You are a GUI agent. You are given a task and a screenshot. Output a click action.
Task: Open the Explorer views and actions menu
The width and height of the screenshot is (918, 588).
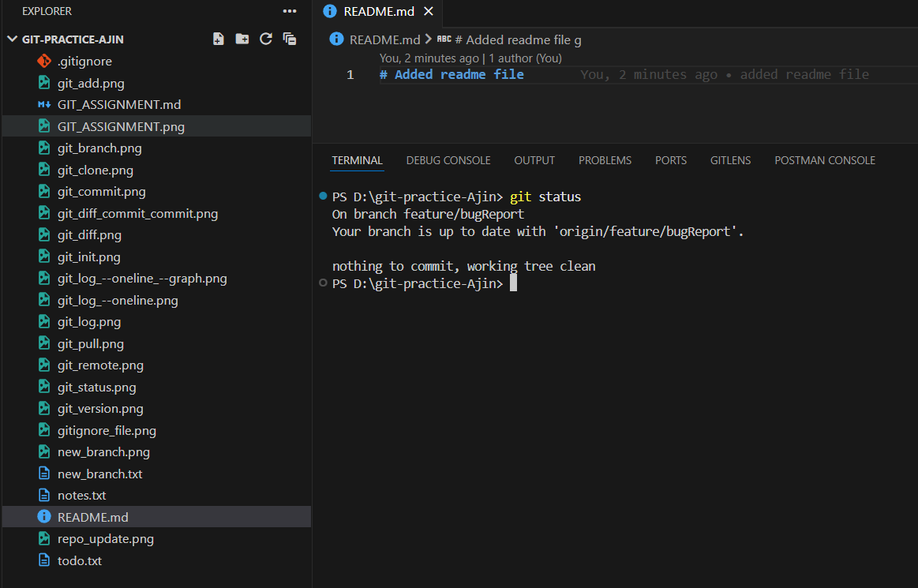tap(289, 10)
